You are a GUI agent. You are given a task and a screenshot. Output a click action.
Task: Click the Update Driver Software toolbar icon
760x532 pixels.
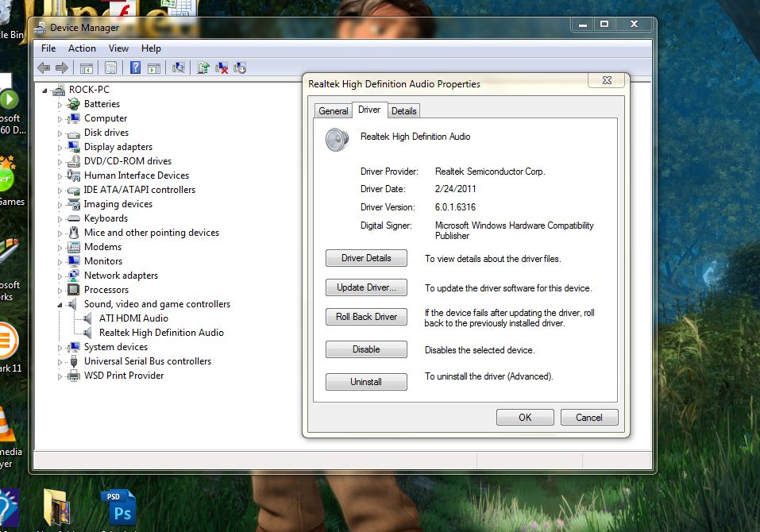coord(203,67)
